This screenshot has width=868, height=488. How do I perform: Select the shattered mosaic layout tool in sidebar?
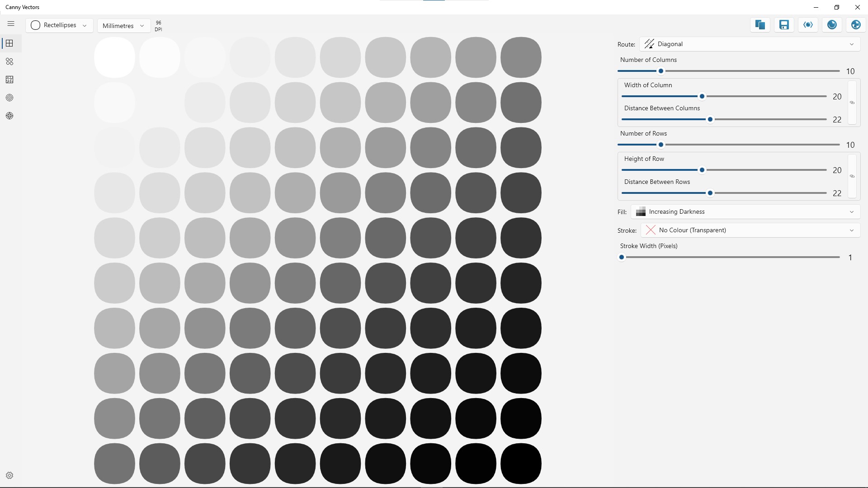9,80
